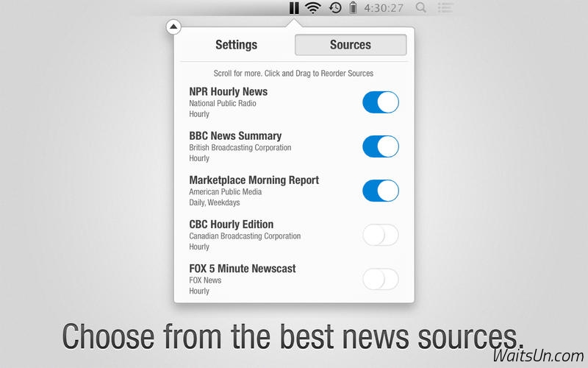
Task: Click the reorder sources hint text
Action: [293, 74]
